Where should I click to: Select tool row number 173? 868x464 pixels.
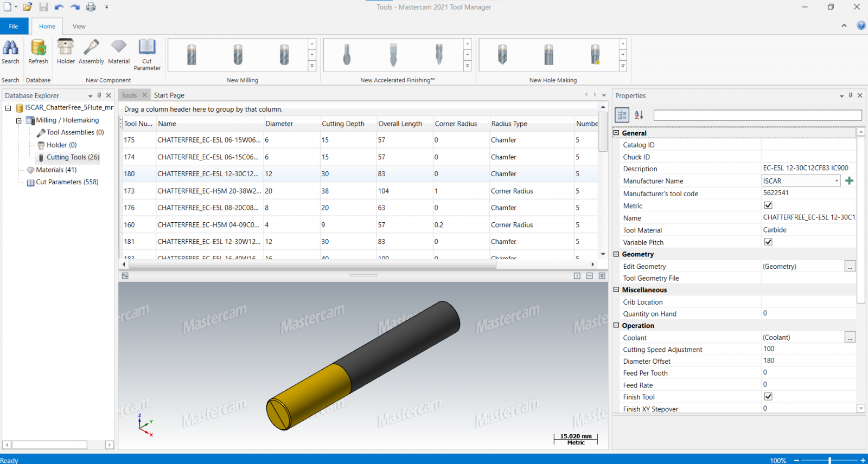click(x=358, y=191)
